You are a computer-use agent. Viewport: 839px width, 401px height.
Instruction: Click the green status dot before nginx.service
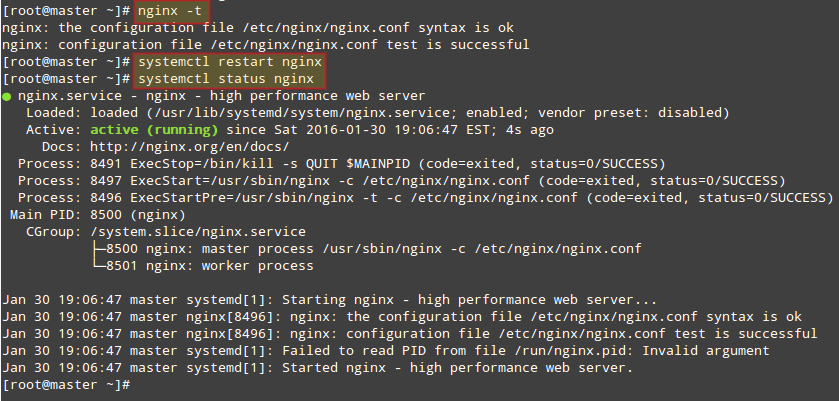tap(7, 96)
